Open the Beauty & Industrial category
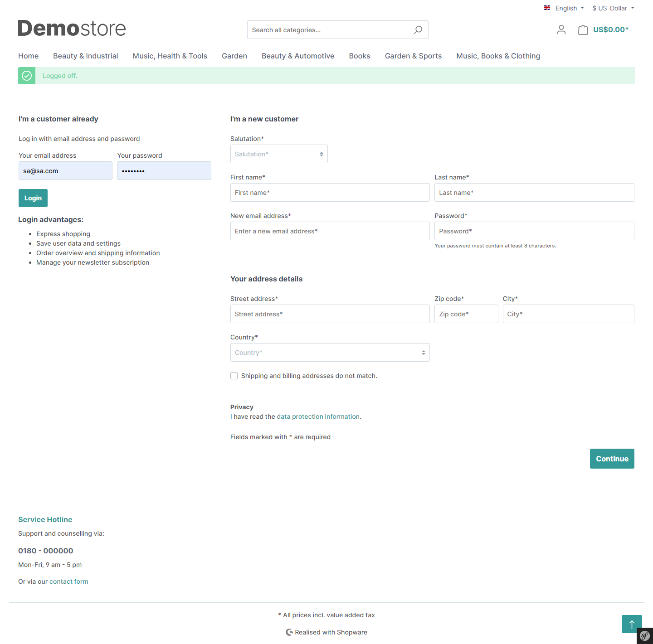This screenshot has width=653, height=644. pyautogui.click(x=86, y=56)
